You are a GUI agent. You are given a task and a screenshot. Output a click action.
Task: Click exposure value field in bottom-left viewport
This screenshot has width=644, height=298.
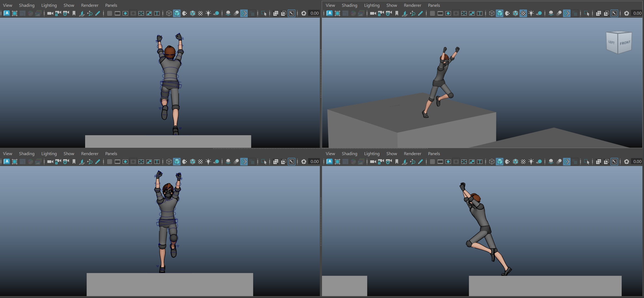[315, 162]
